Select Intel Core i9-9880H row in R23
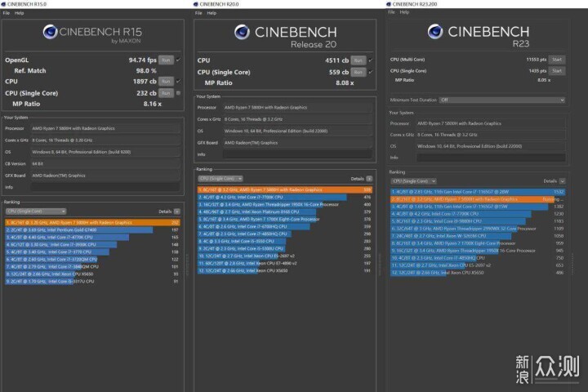The image size is (588, 392). [x=478, y=221]
